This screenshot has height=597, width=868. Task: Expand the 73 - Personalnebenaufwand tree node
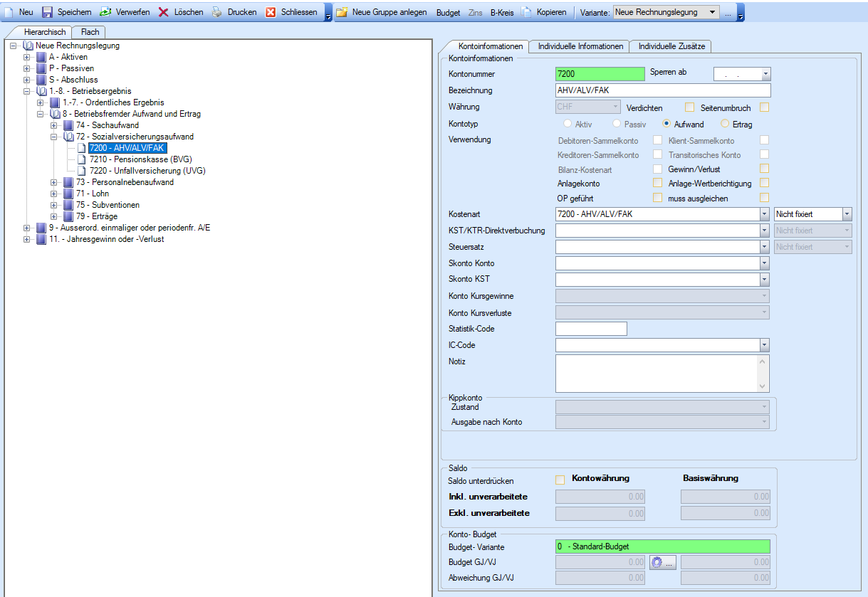(x=54, y=182)
